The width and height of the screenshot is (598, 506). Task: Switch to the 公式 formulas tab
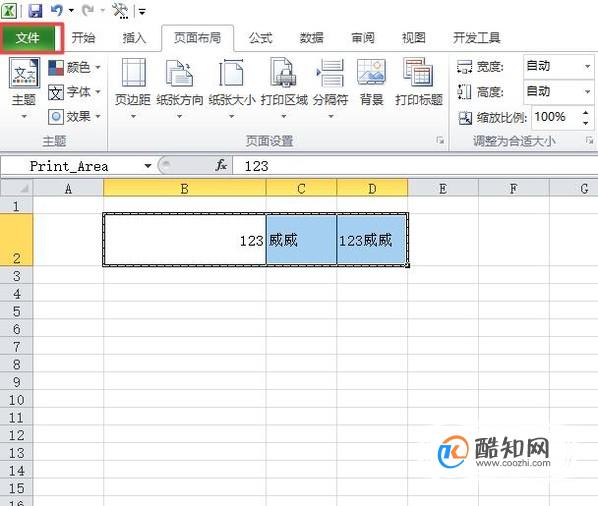[260, 38]
